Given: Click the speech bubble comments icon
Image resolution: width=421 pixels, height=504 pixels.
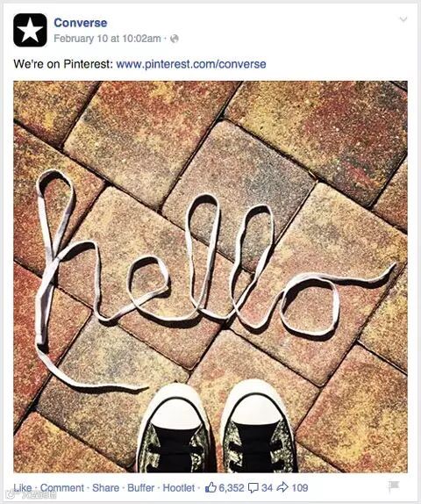Looking at the screenshot, I should [x=253, y=488].
